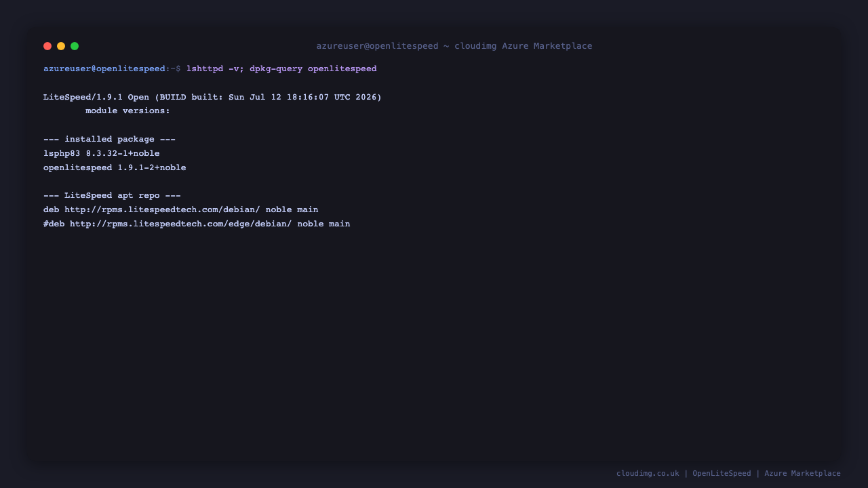
Task: Click the terminal title 'azureuser@openlitespeed ~ cloudimg Azure Marketplace'
Action: coord(454,46)
